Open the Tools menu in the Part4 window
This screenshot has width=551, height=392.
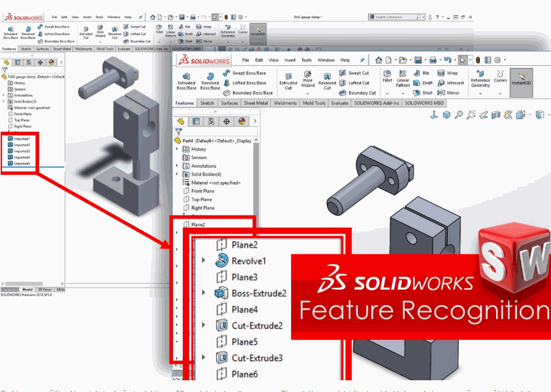coord(306,60)
